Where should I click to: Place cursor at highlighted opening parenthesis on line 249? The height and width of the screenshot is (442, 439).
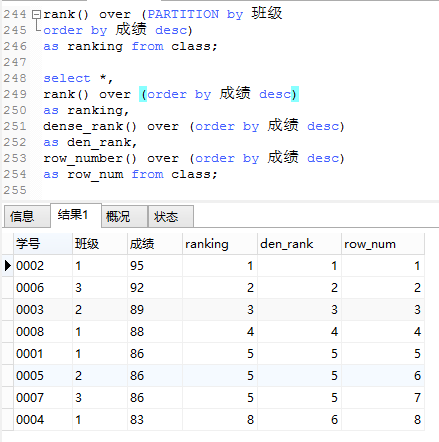(143, 94)
